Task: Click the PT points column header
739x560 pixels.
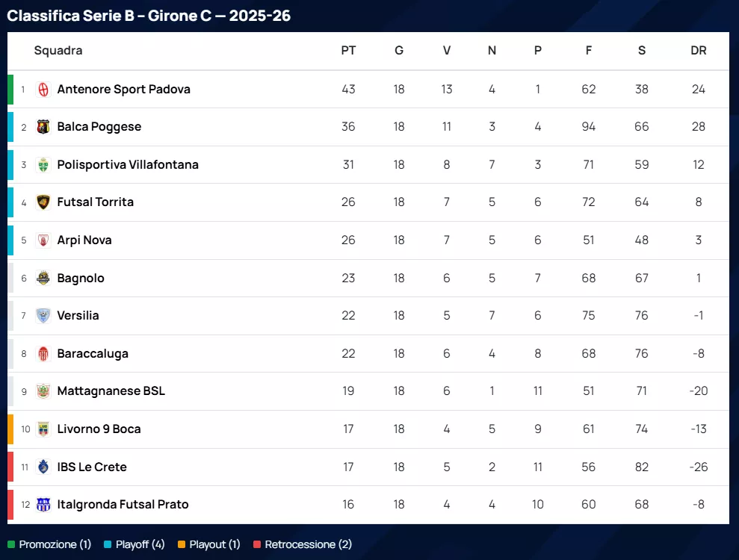Action: [348, 51]
